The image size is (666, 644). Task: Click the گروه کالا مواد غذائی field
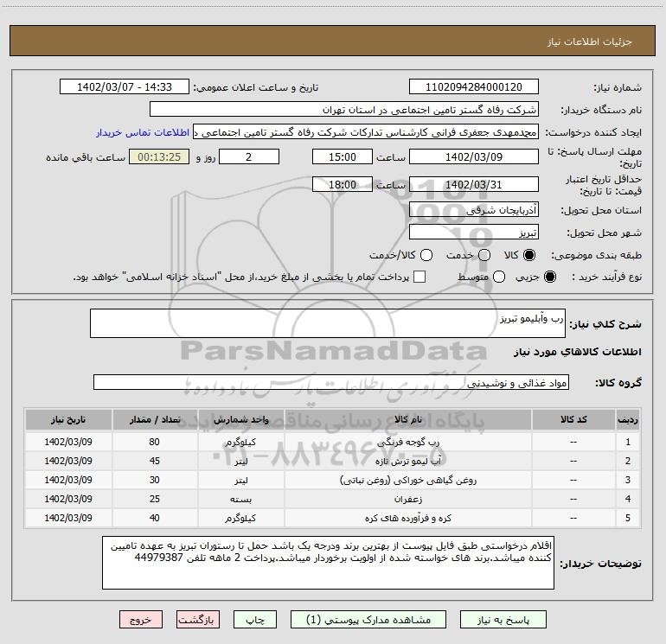coord(331,382)
